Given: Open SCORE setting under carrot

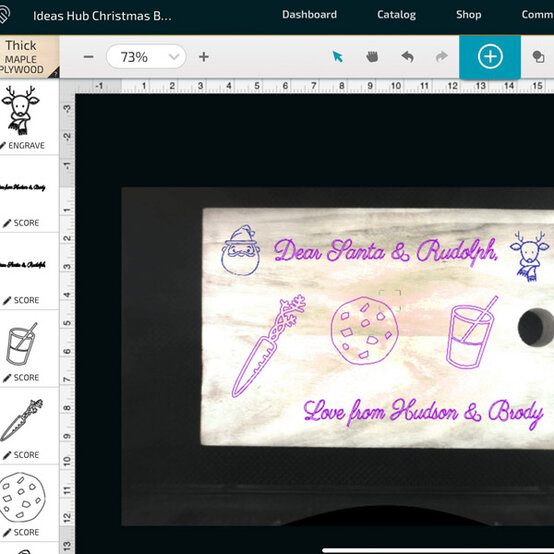Looking at the screenshot, I should point(21,455).
